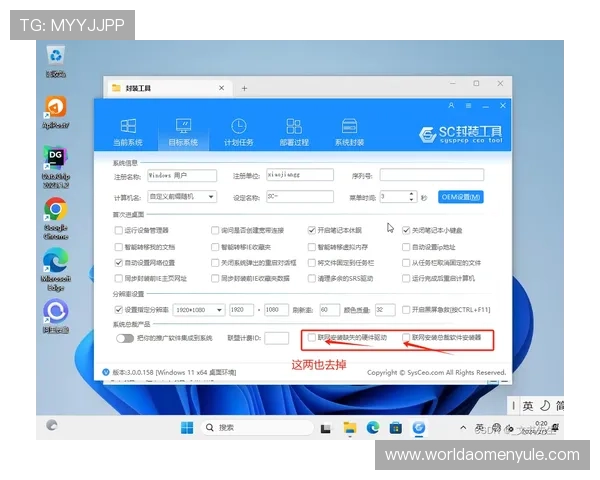Click the empty 序列号 field

432,175
